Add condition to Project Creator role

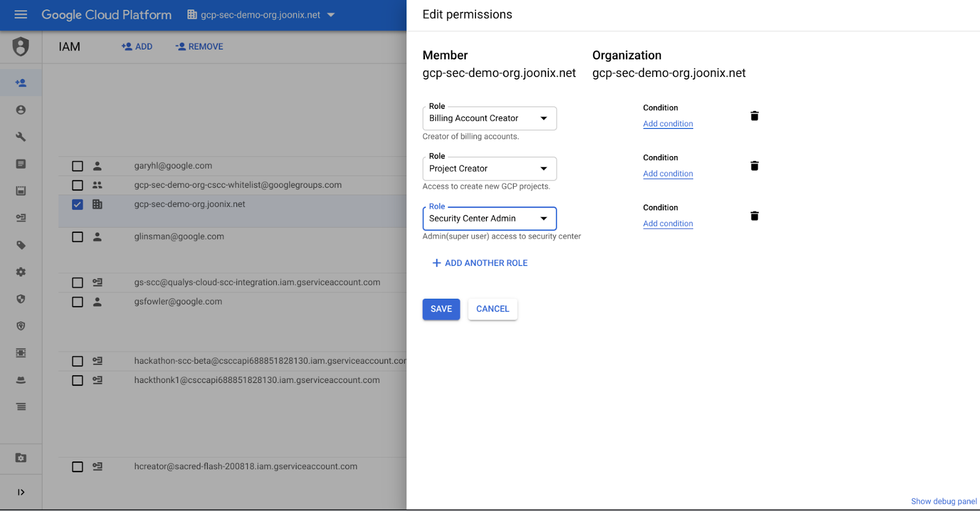[x=668, y=173]
